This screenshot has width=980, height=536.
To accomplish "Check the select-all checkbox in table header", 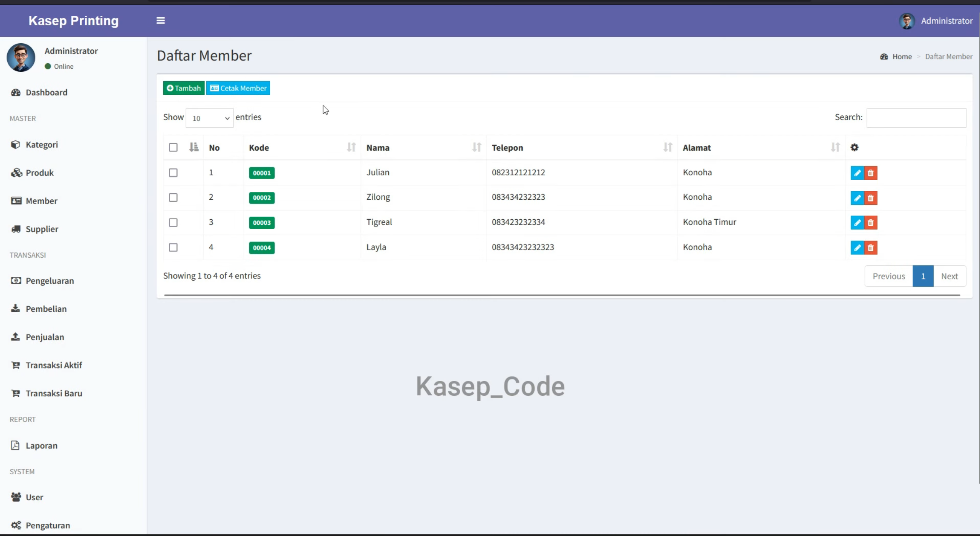I will (173, 148).
